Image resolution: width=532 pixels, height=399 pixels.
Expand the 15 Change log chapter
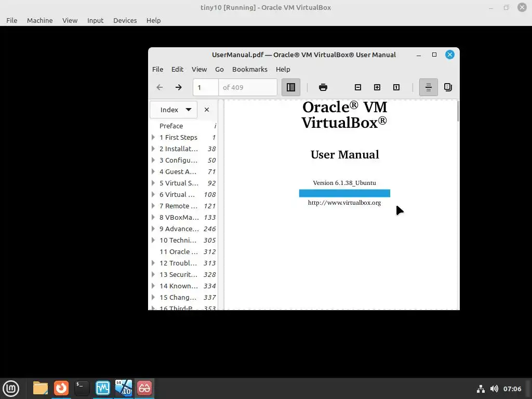[153, 297]
